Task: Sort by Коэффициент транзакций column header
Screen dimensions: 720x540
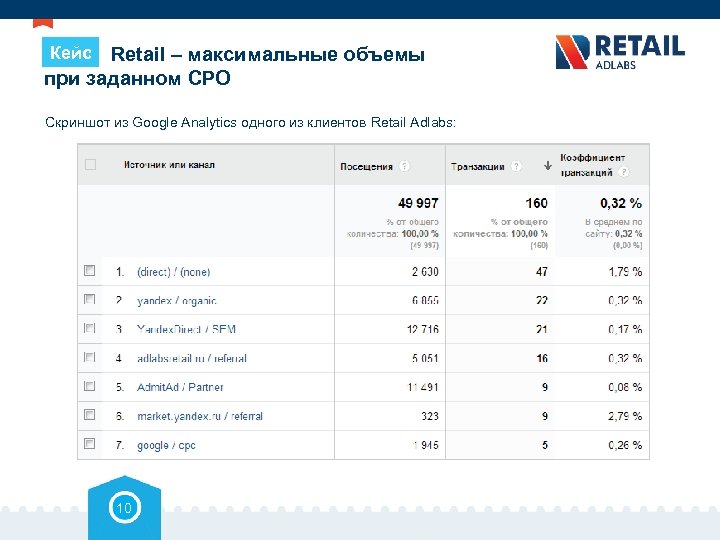Action: [x=592, y=165]
